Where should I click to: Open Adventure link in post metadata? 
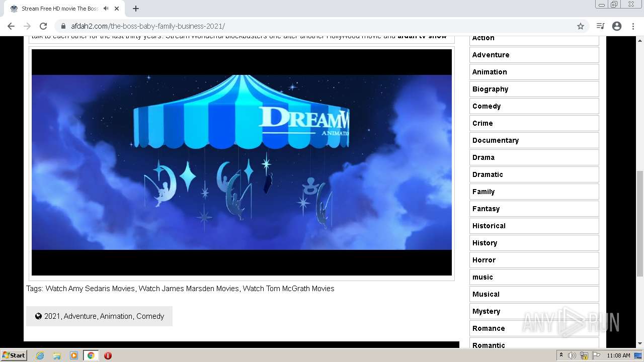[80, 316]
